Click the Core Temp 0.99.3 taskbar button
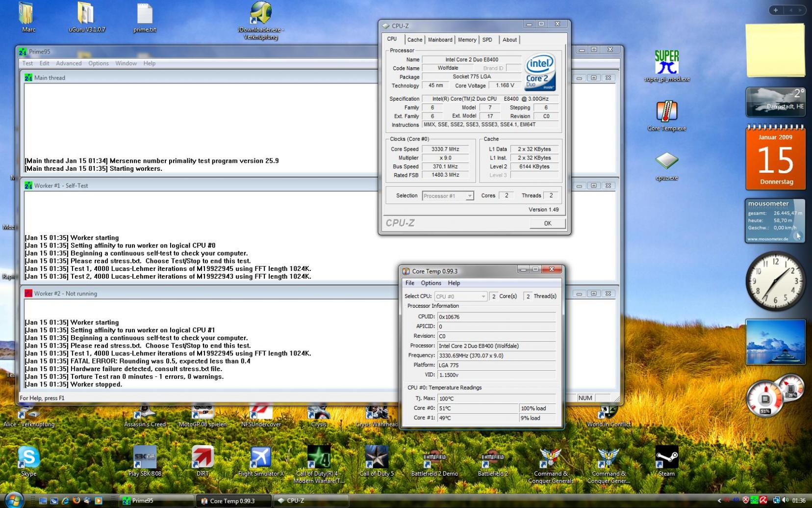Image resolution: width=812 pixels, height=508 pixels. click(234, 501)
